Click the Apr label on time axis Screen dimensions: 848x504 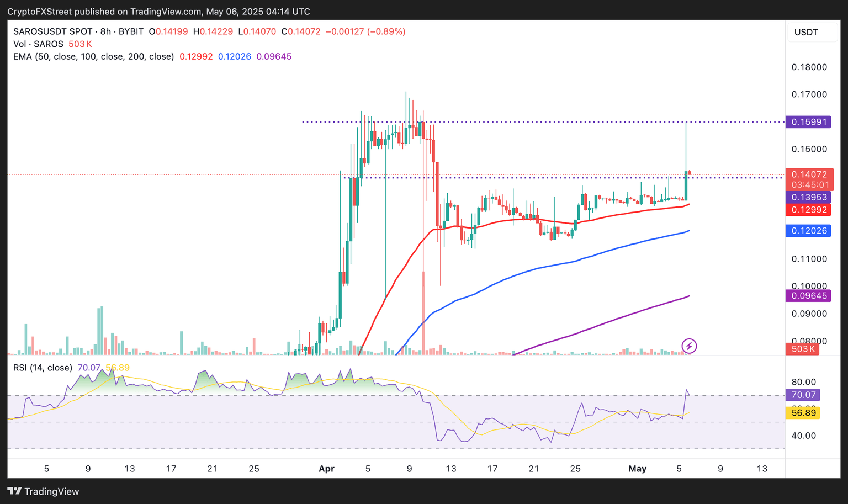click(x=327, y=469)
